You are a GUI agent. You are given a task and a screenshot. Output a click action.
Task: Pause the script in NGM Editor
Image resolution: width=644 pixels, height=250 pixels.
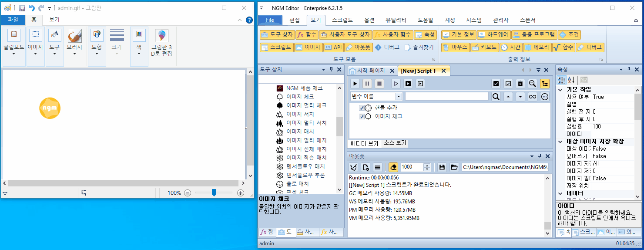(x=367, y=83)
